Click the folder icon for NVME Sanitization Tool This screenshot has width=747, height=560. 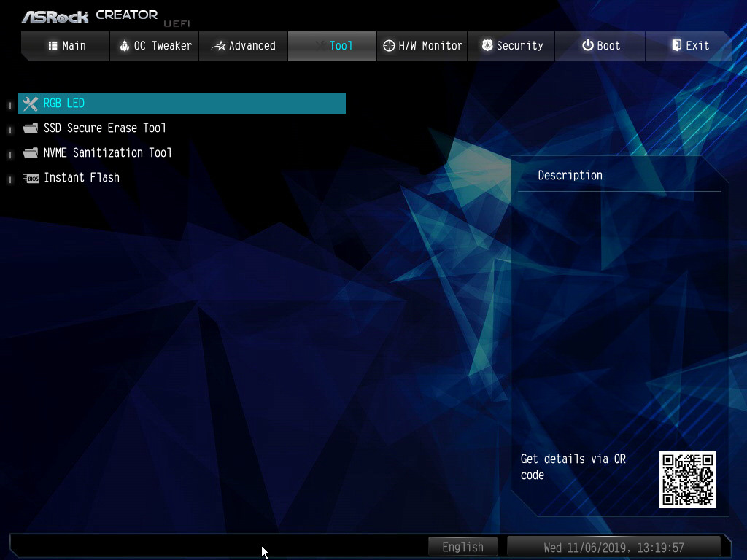coord(30,153)
